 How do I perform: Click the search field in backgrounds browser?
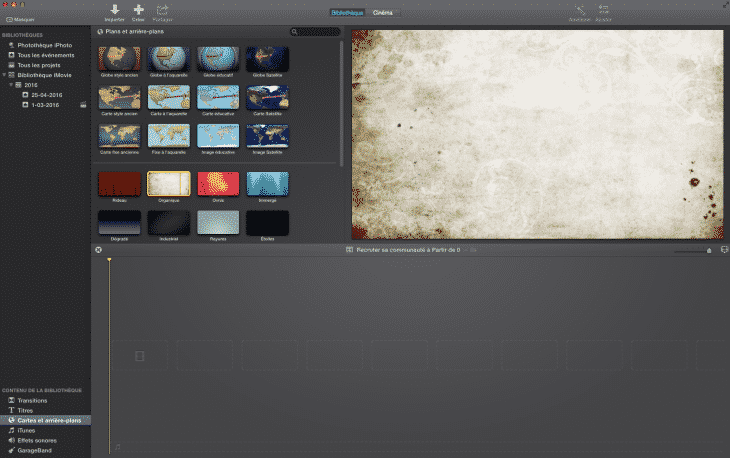coord(315,32)
